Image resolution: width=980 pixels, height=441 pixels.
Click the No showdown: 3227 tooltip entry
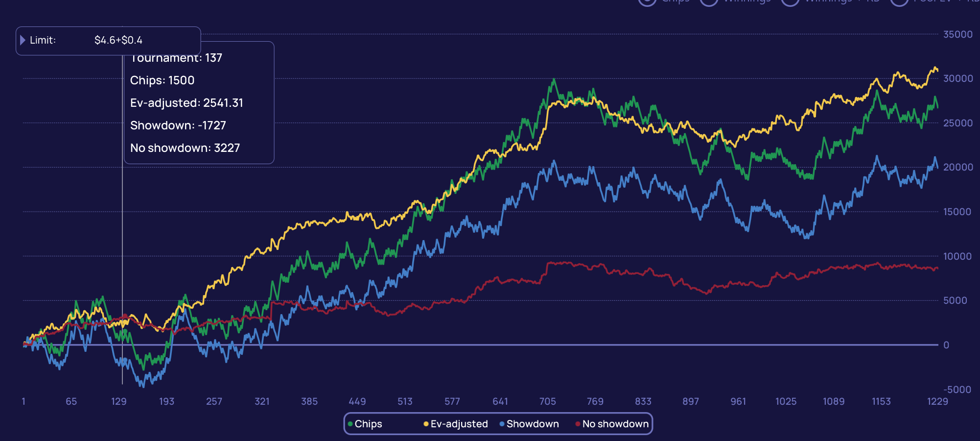pos(185,148)
